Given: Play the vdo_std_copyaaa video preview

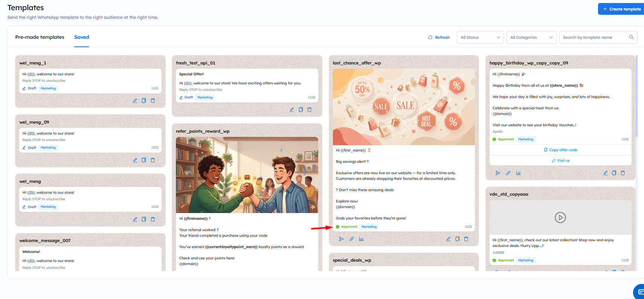Looking at the screenshot, I should 560,218.
